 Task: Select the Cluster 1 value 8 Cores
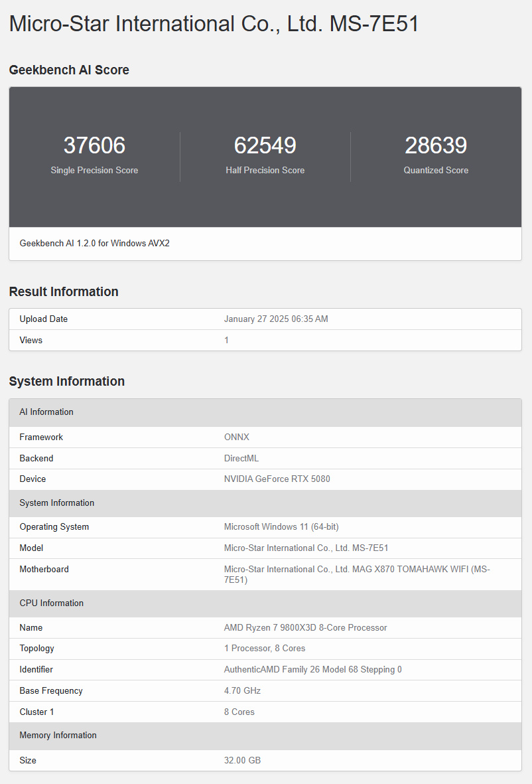click(239, 712)
